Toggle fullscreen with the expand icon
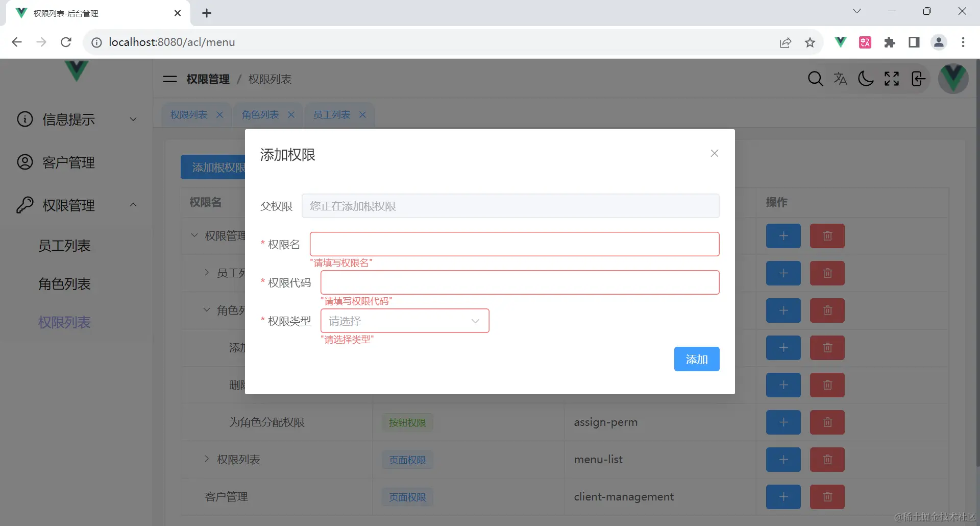 (891, 79)
